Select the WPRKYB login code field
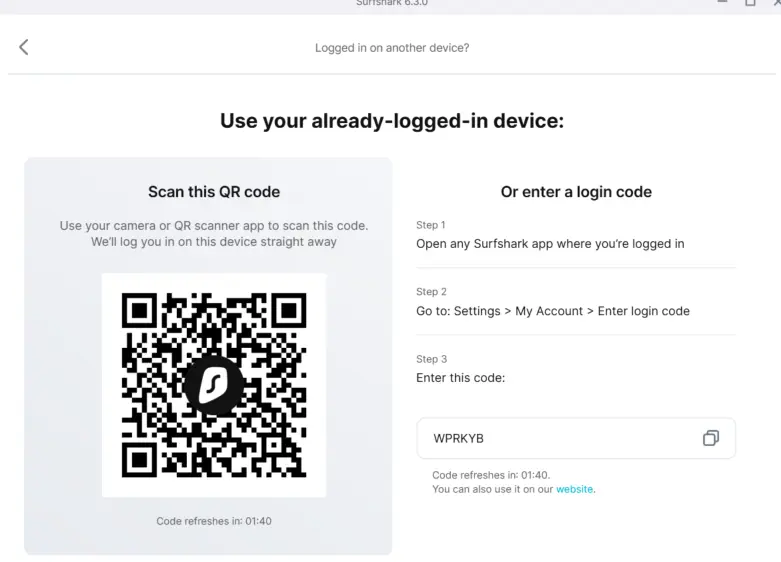 [x=576, y=438]
